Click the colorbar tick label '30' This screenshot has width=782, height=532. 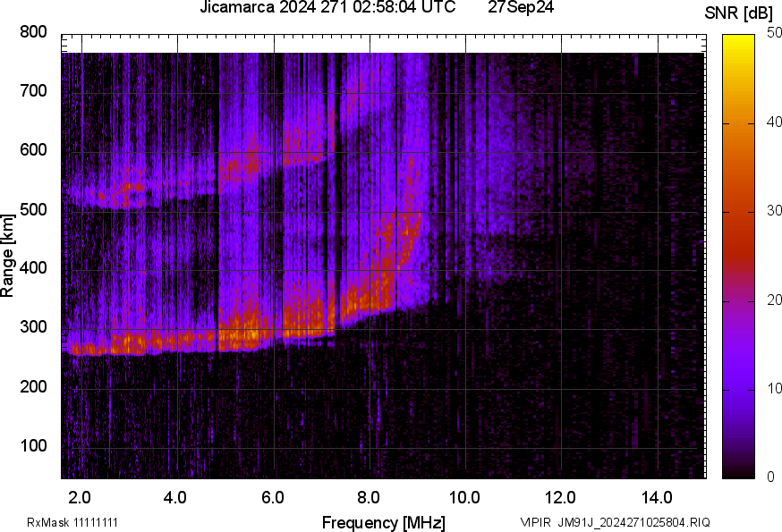click(774, 211)
